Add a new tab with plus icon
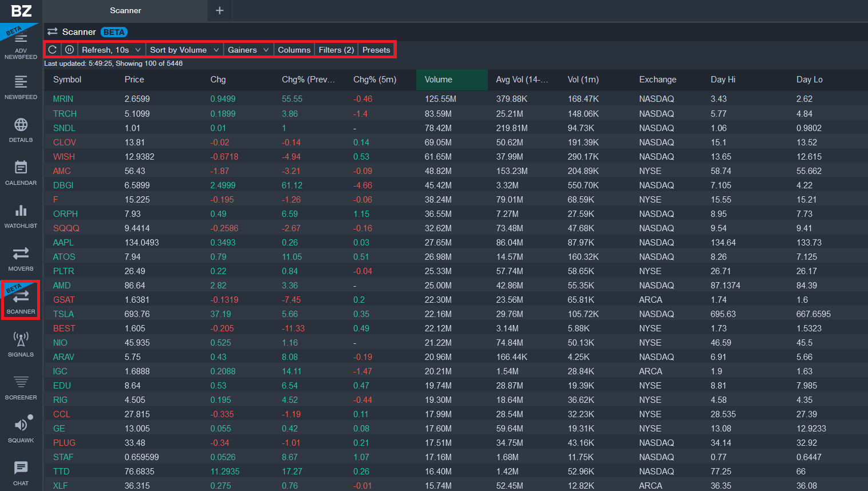Image resolution: width=868 pixels, height=491 pixels. click(x=220, y=10)
